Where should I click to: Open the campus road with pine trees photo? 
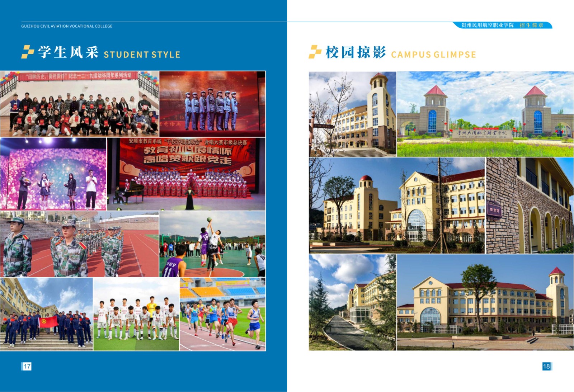pyautogui.click(x=352, y=302)
